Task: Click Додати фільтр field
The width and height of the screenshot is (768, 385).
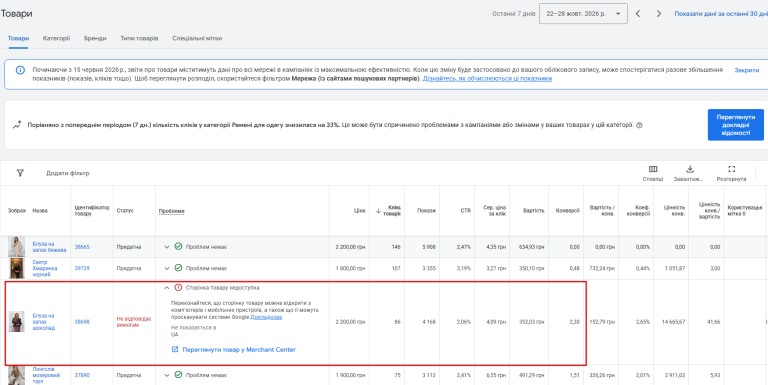Action: (x=68, y=173)
